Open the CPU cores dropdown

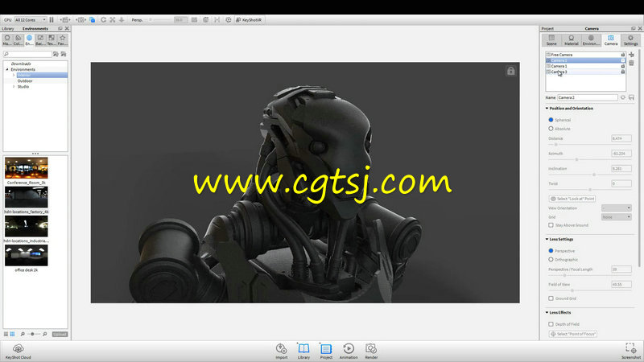pyautogui.click(x=31, y=19)
